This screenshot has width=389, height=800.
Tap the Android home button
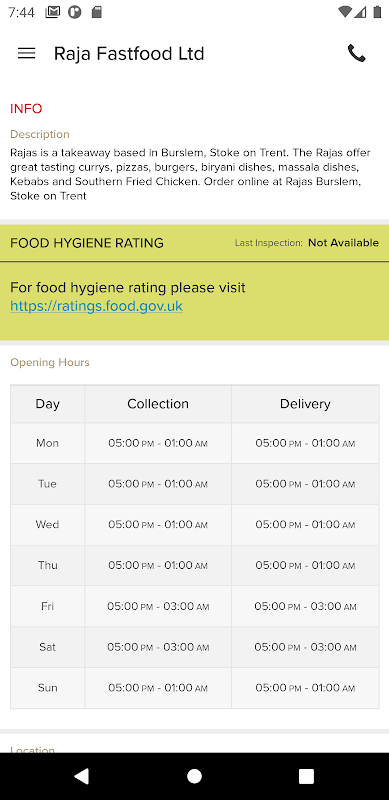point(194,776)
